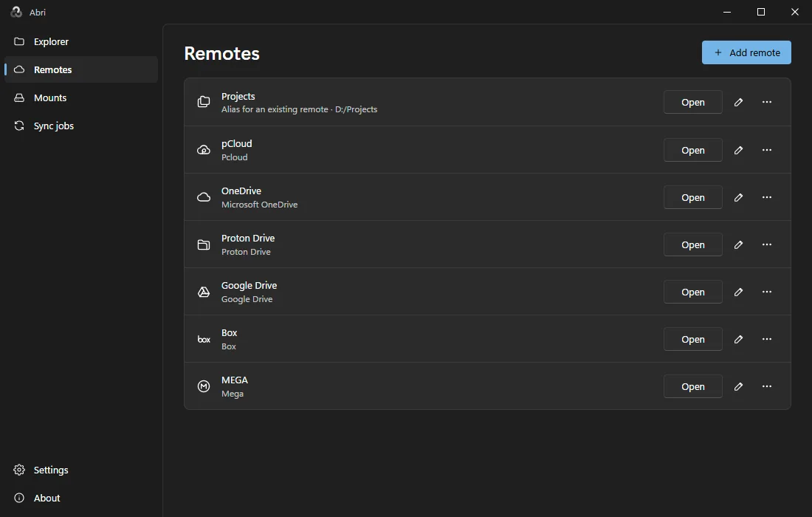
Task: Click the lowercase 'Mega' subtitle text
Action: click(233, 394)
